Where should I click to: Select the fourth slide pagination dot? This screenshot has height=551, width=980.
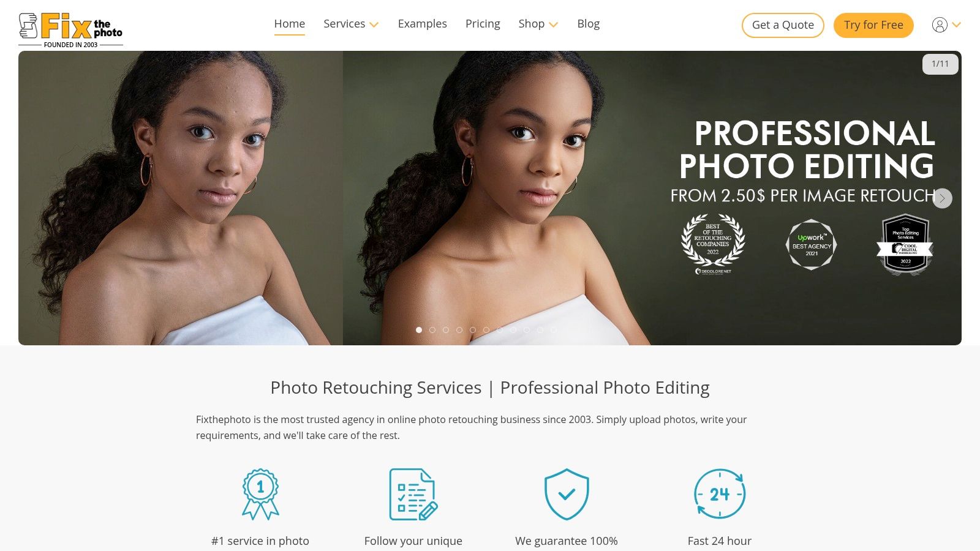(x=459, y=330)
